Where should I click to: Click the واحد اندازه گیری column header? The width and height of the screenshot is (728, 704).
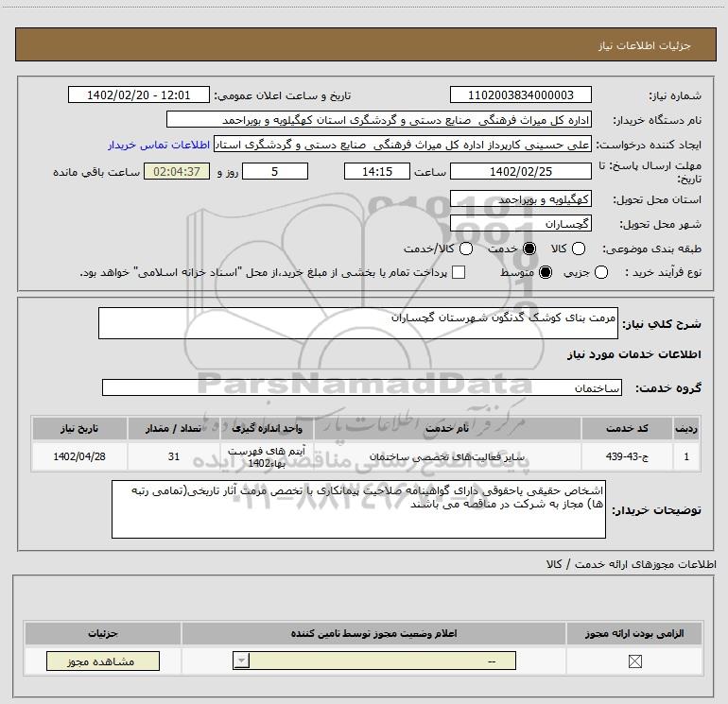[x=267, y=428]
